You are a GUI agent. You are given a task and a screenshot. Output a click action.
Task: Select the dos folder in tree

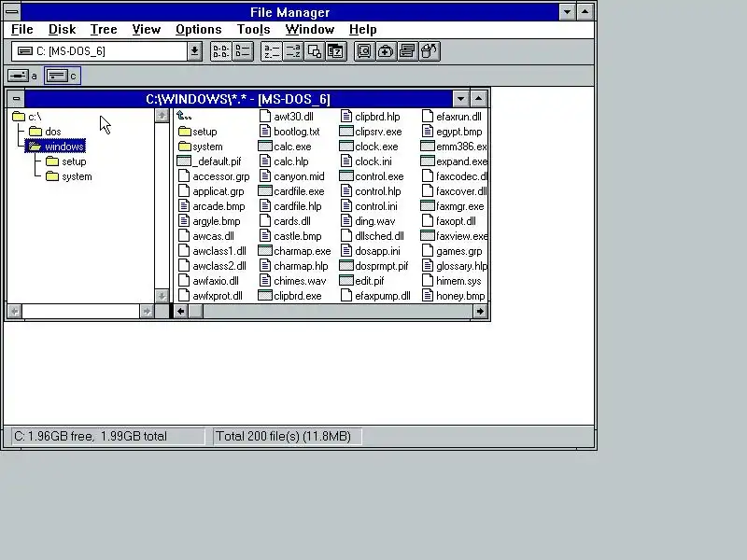point(45,132)
